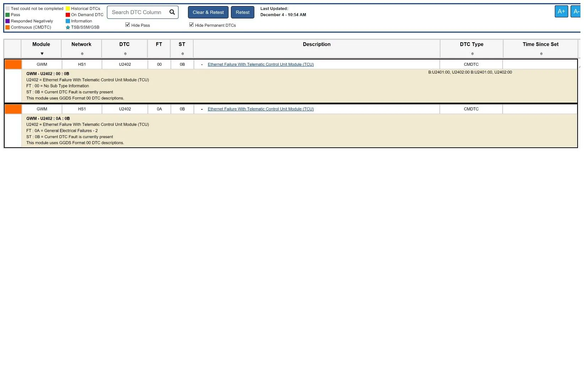Increase font size with A+ button

click(561, 11)
